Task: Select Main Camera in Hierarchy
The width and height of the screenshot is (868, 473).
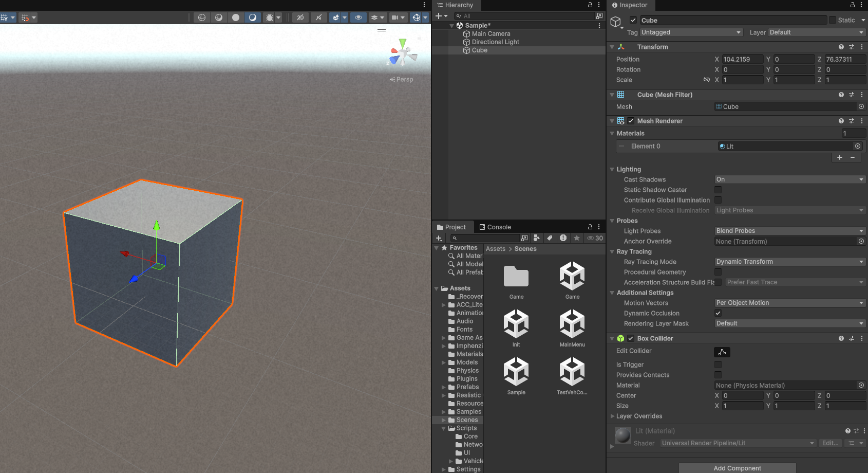Action: click(x=490, y=34)
